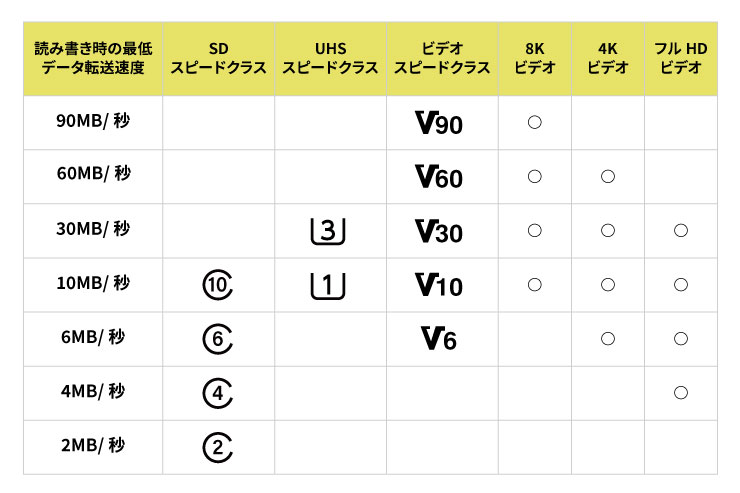Select the V6 video speed class icon
The height and width of the screenshot is (493, 740).
[438, 339]
